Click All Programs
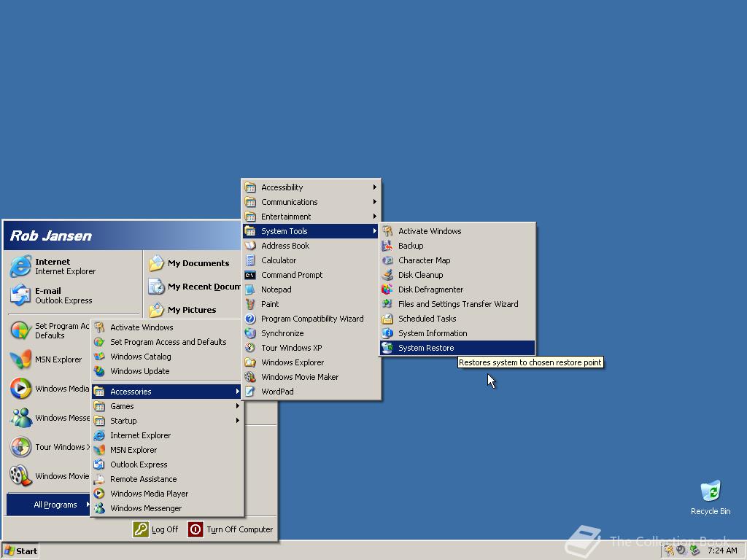This screenshot has width=747, height=560. [49, 505]
